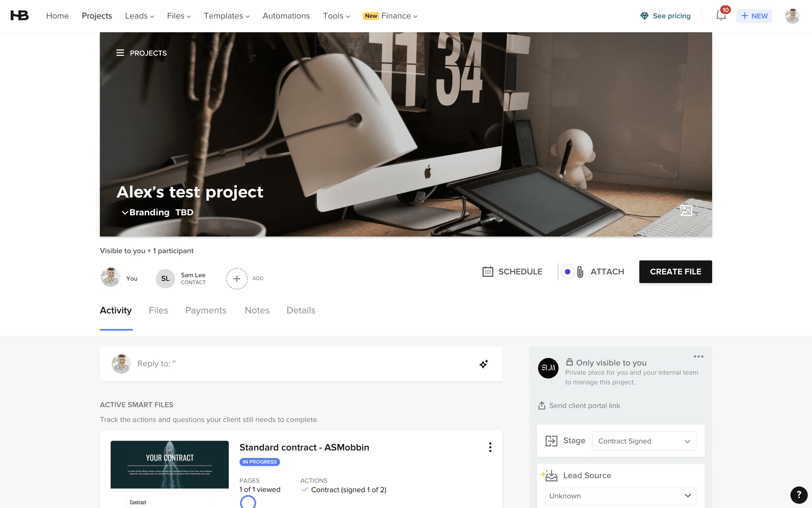Click the HoneyBook logo icon
This screenshot has width=812, height=508.
pos(19,16)
